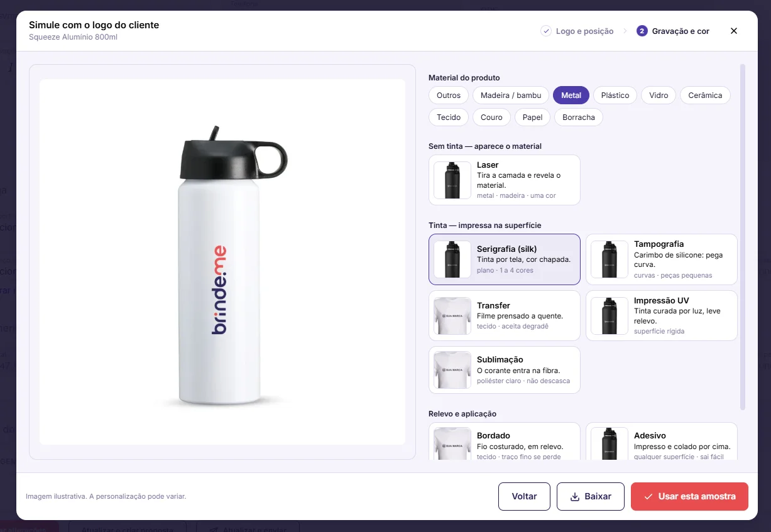The image size is (771, 532).
Task: Open Gravação e cor step
Action: (x=673, y=31)
